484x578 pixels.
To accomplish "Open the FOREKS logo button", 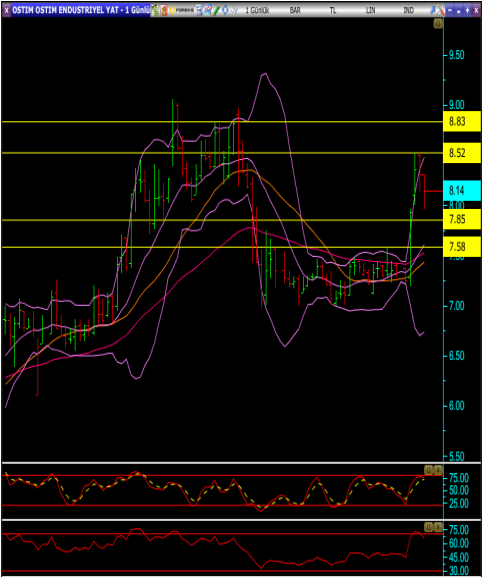I will click(181, 10).
